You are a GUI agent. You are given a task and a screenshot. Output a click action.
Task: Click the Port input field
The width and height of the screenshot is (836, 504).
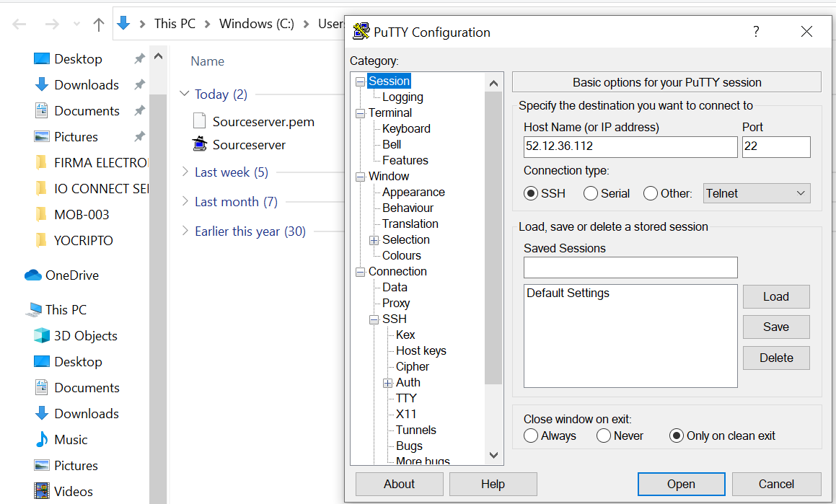775,146
